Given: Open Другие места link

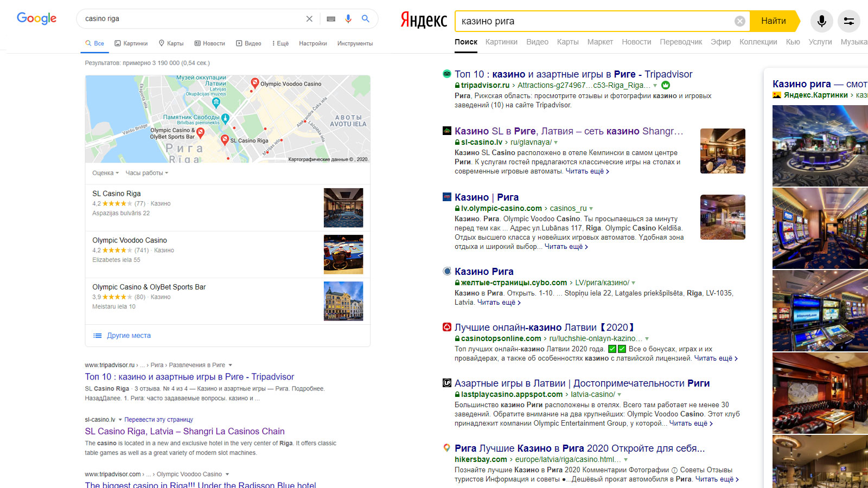Looking at the screenshot, I should tap(129, 336).
